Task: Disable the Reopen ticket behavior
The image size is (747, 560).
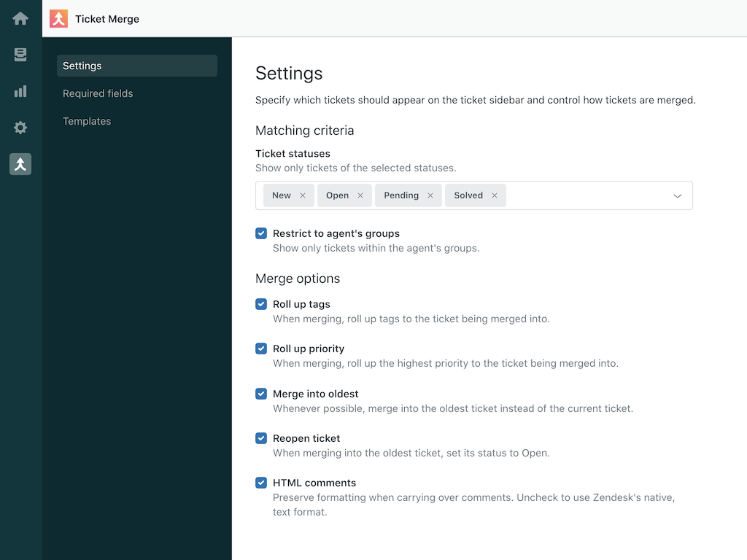Action: 261,438
